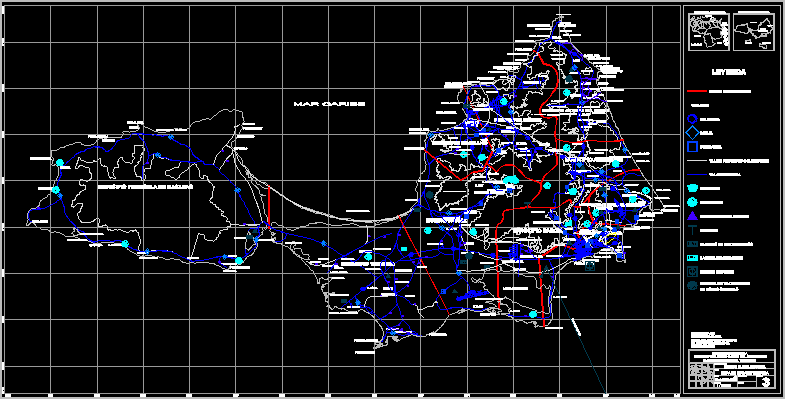
Task: Click the LEYENDA heading
Action: coord(729,72)
